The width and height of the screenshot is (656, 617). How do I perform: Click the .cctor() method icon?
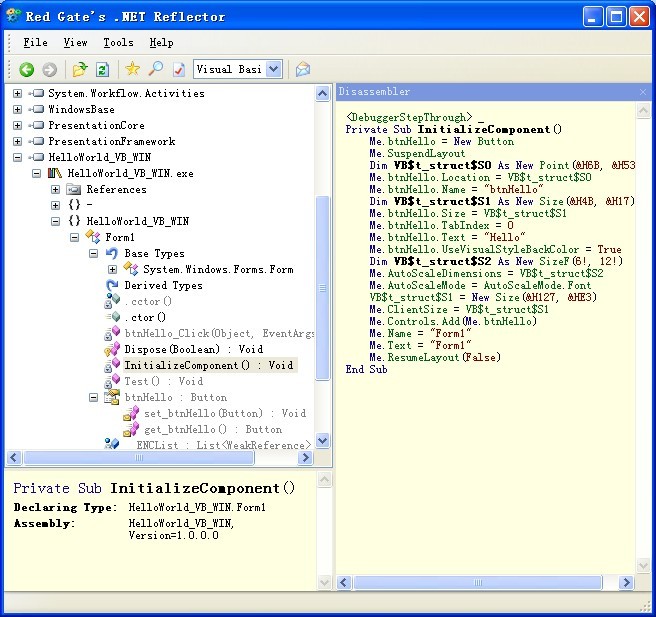click(x=112, y=300)
